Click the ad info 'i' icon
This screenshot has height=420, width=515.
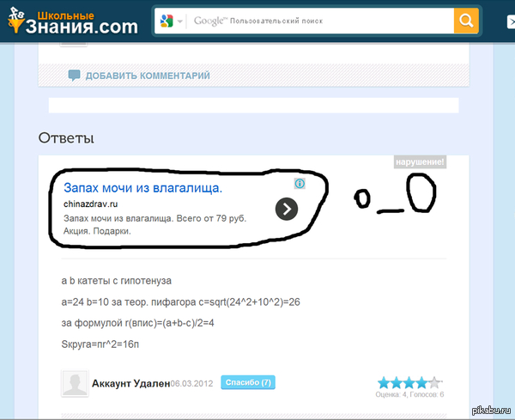(x=300, y=184)
